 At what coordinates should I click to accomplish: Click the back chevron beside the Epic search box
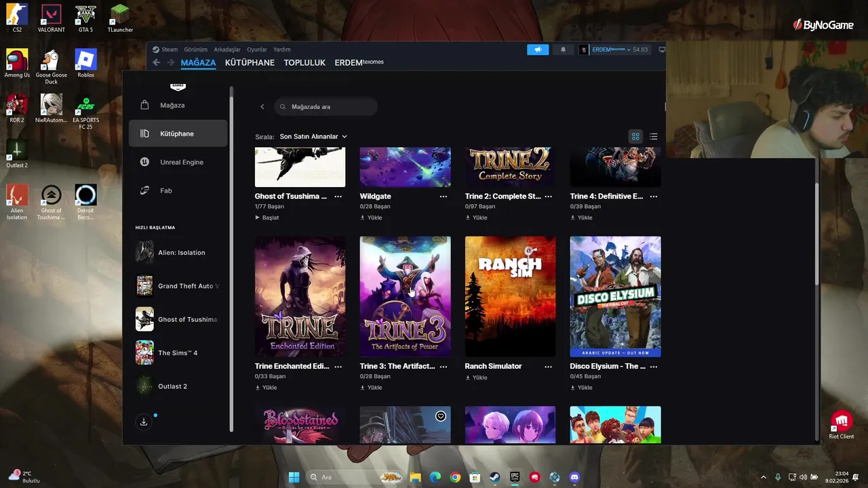(262, 106)
